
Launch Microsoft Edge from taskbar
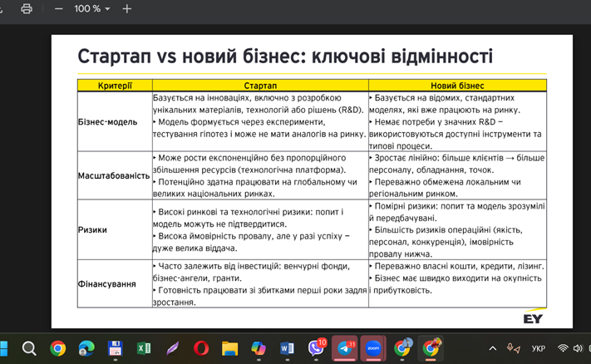pyautogui.click(x=86, y=348)
